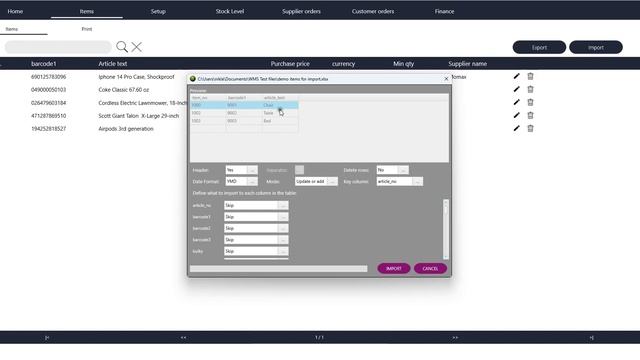This screenshot has width=640, height=360.
Task: Delete the Airpods 3rd generation item
Action: pos(530,129)
